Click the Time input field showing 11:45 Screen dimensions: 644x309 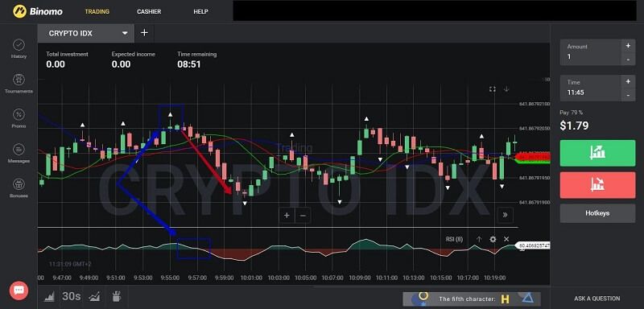point(592,88)
